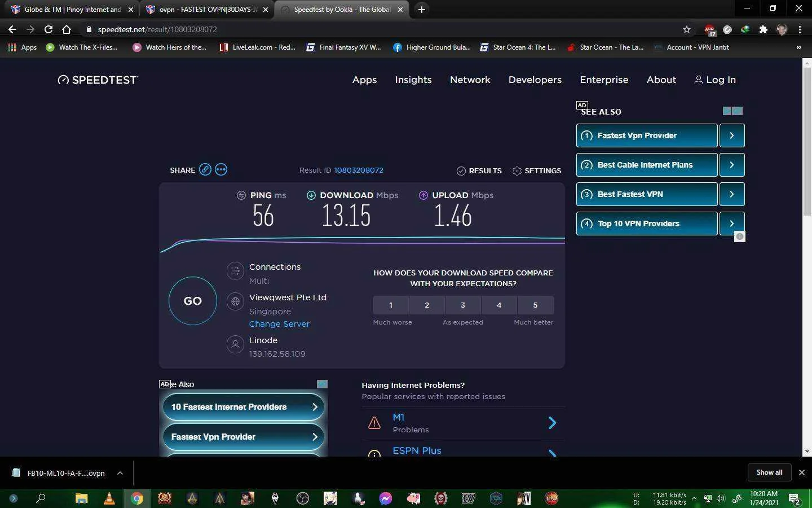Open a new browser tab

click(421, 10)
